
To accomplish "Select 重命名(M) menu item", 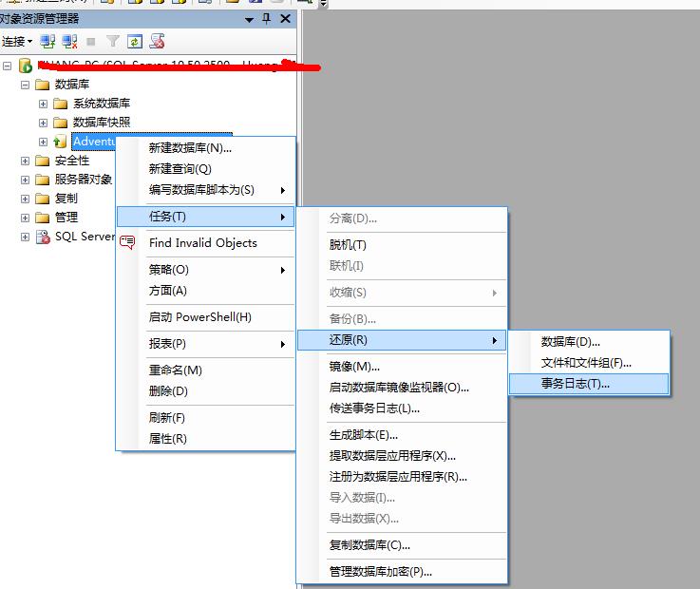I will 206,370.
